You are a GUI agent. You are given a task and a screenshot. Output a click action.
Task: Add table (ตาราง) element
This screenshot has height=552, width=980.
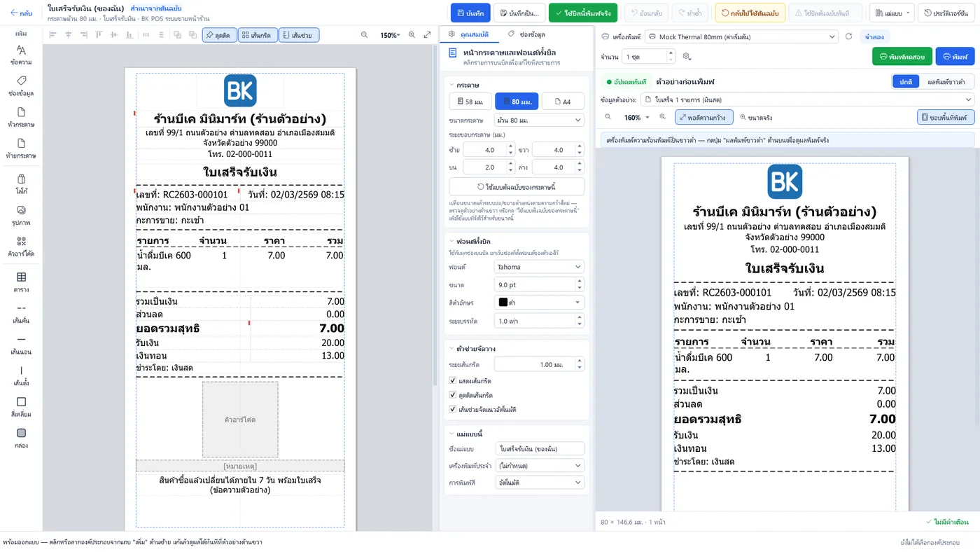(x=21, y=282)
